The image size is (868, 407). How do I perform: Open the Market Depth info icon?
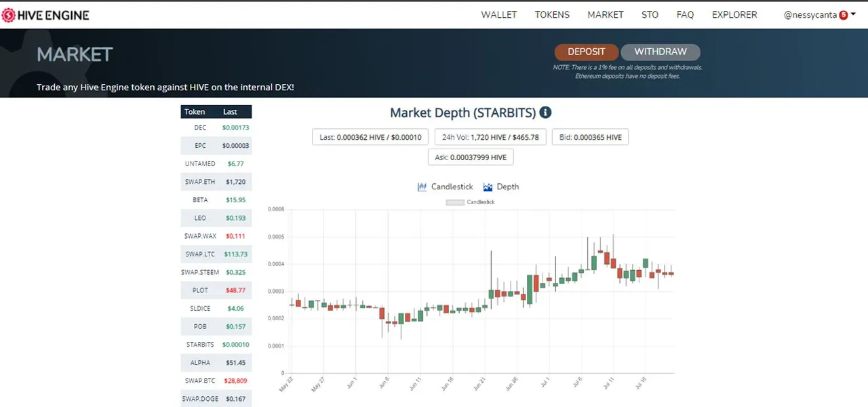[x=545, y=113]
